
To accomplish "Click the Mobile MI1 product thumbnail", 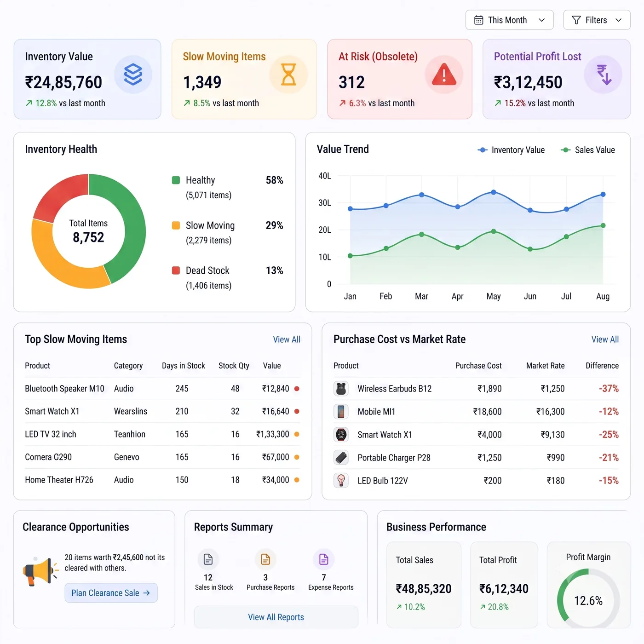I will pyautogui.click(x=341, y=412).
